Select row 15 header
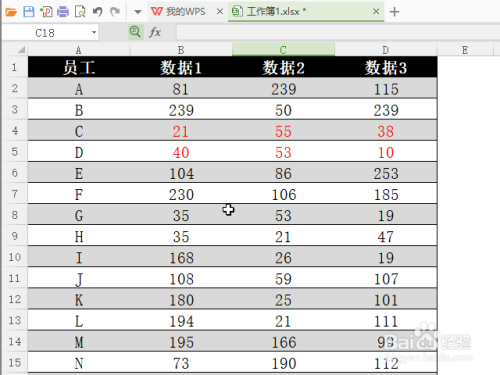Image resolution: width=500 pixels, height=375 pixels. click(15, 362)
